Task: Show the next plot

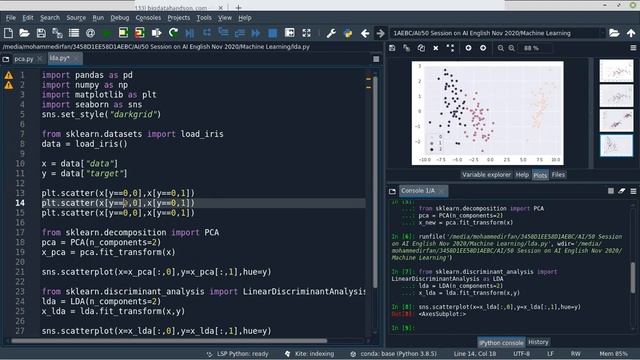Action: (x=483, y=48)
